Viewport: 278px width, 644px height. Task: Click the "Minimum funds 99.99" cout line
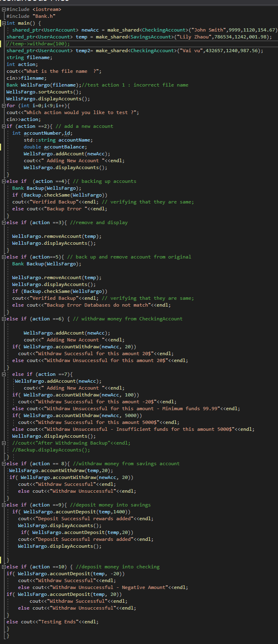tap(126, 409)
